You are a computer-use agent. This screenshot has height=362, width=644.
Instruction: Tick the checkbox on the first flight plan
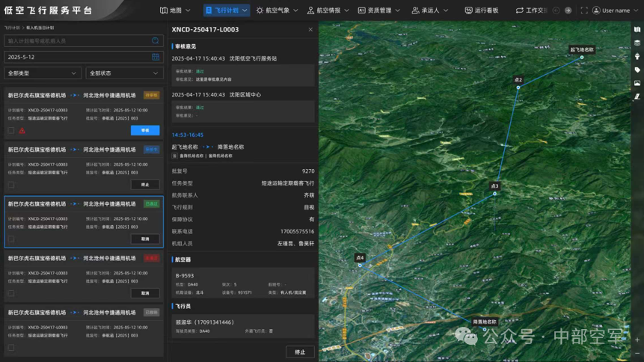[10, 131]
